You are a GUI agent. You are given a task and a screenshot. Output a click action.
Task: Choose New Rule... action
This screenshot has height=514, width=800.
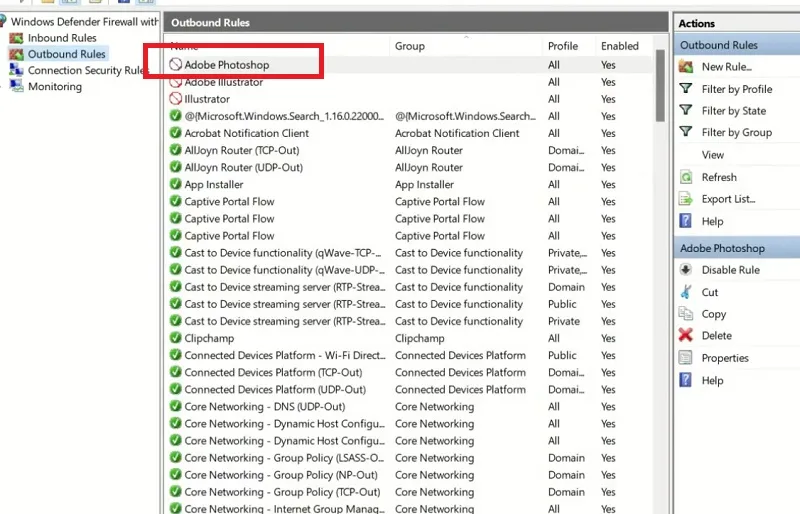click(x=727, y=67)
